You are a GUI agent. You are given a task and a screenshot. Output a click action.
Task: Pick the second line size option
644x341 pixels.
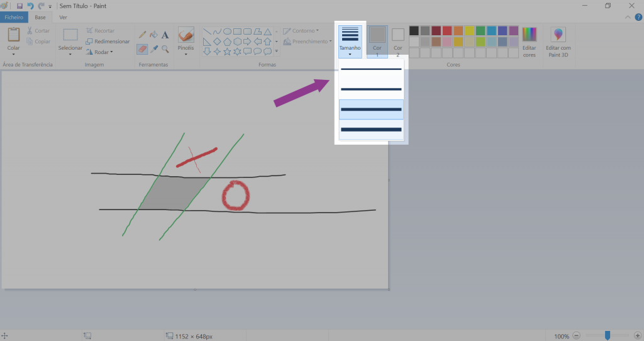point(371,89)
